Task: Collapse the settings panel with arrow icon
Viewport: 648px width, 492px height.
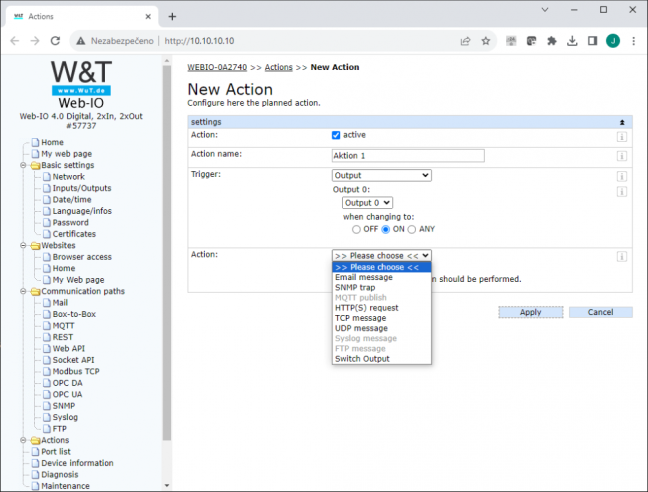Action: coord(622,122)
